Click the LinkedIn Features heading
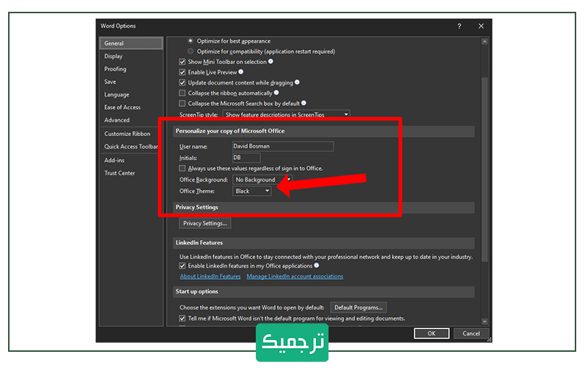Viewport: 588px width, 368px height. click(x=199, y=243)
